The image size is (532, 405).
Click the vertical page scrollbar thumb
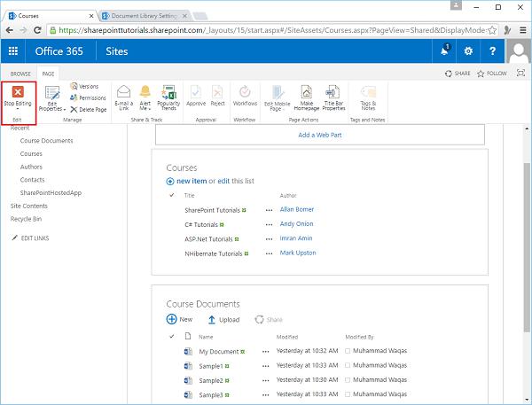tap(527, 247)
